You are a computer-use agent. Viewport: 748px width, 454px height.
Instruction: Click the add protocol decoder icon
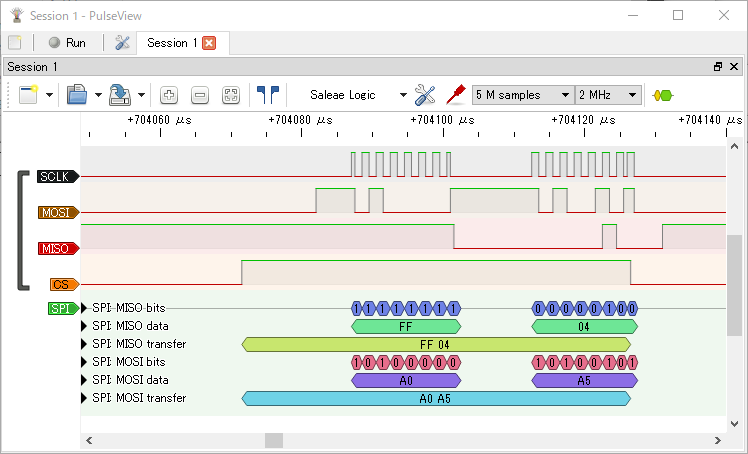click(x=662, y=95)
